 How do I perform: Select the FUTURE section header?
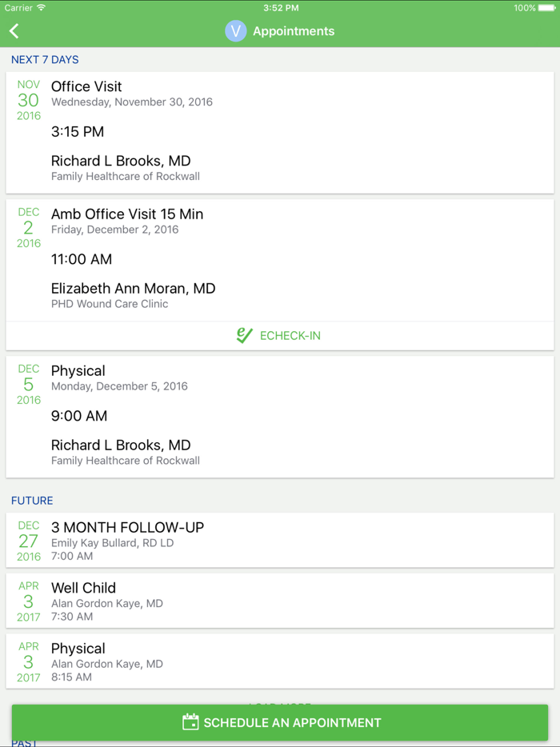[32, 500]
